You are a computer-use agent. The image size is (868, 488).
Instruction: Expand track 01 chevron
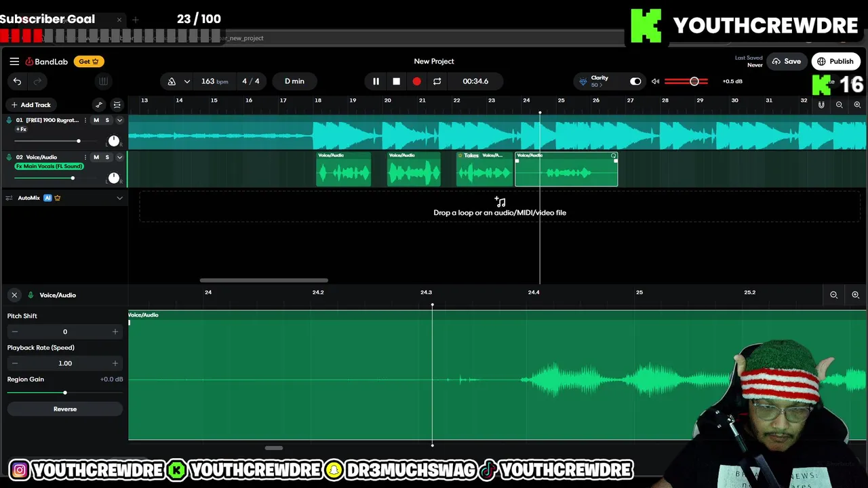pos(119,120)
